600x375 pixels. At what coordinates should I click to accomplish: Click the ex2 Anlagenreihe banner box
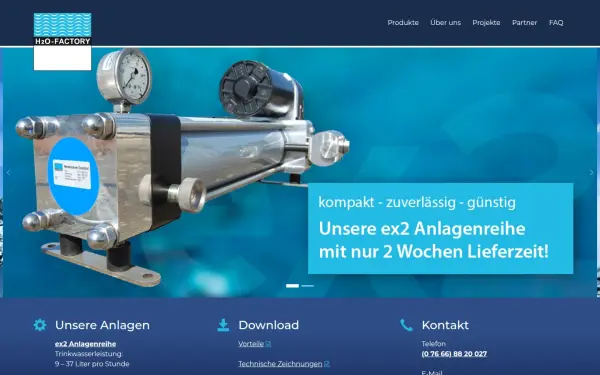click(440, 228)
